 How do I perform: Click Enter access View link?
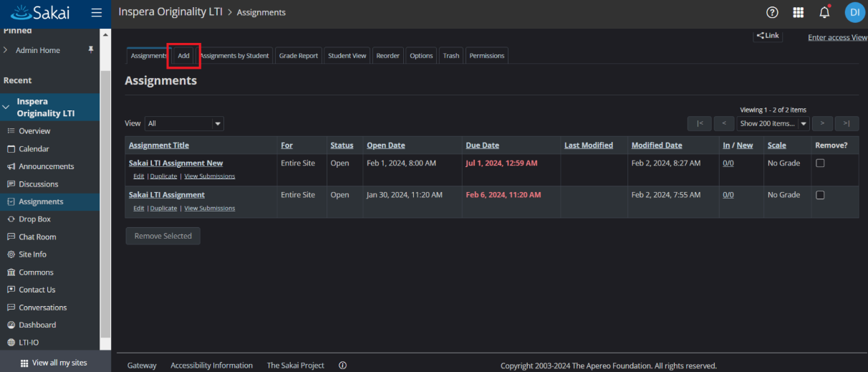coord(837,37)
